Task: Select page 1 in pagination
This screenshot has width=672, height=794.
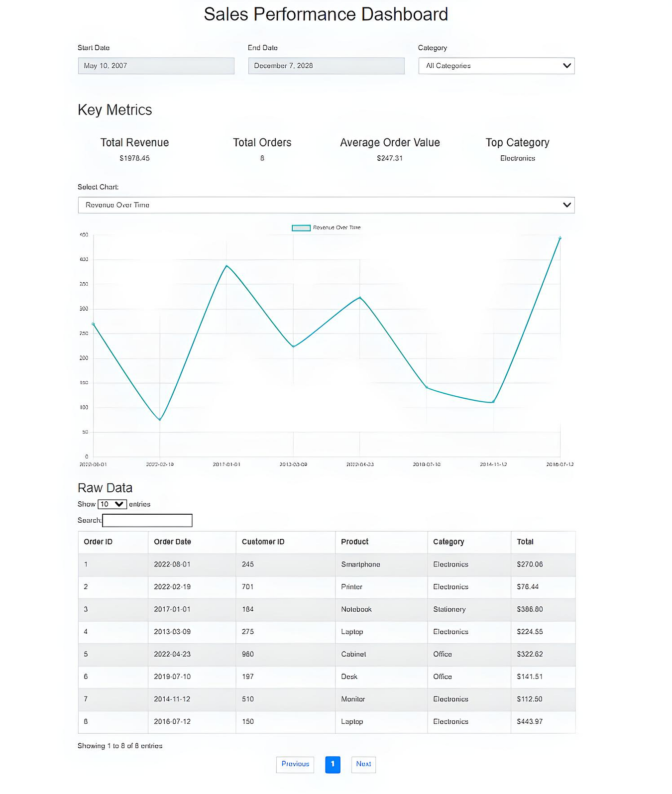Action: click(333, 765)
